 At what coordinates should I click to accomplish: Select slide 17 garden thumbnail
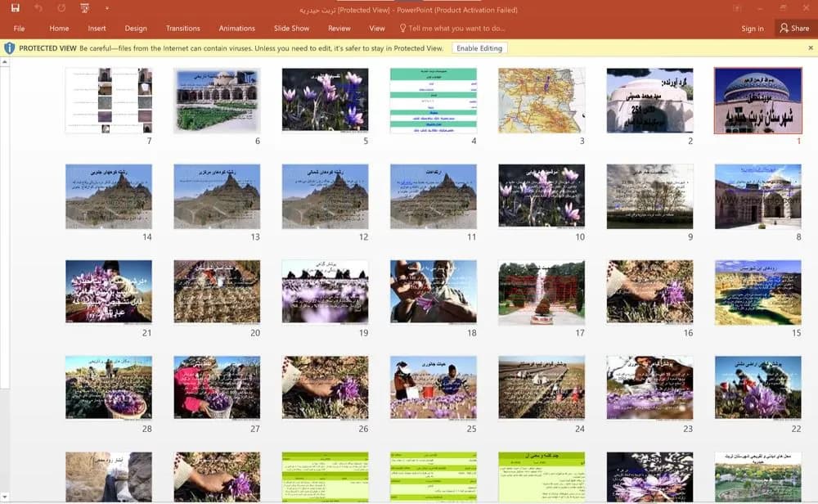542,292
